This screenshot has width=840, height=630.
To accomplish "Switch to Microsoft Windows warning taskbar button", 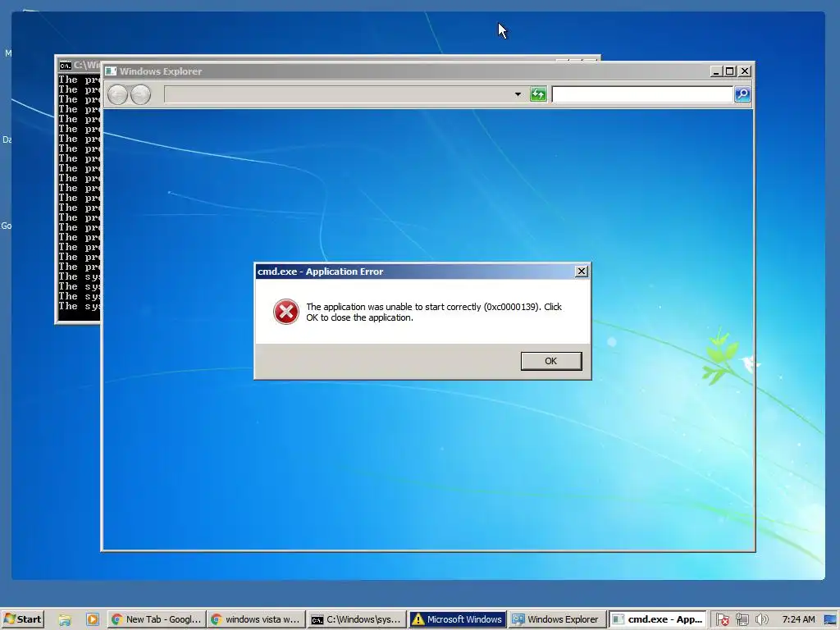I will click(x=457, y=619).
